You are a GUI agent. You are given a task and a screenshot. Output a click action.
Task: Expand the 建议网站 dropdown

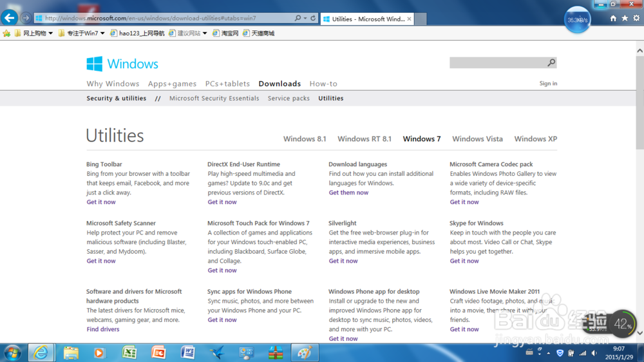tap(187, 33)
